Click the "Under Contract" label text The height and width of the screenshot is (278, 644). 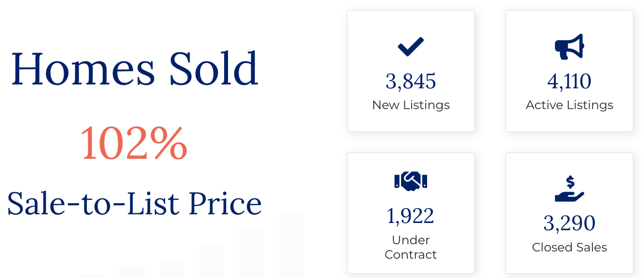tap(411, 247)
